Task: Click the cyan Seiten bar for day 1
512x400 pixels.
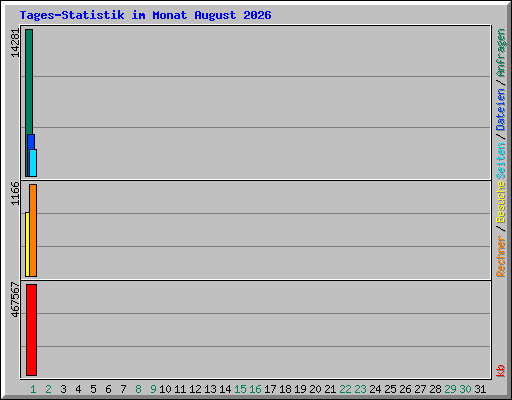Action: pyautogui.click(x=33, y=163)
